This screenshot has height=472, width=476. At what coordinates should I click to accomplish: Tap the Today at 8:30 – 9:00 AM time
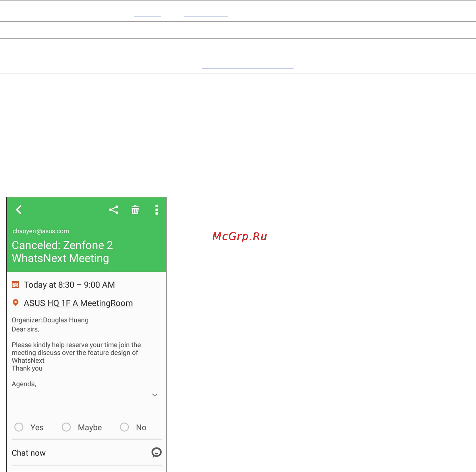click(x=69, y=285)
